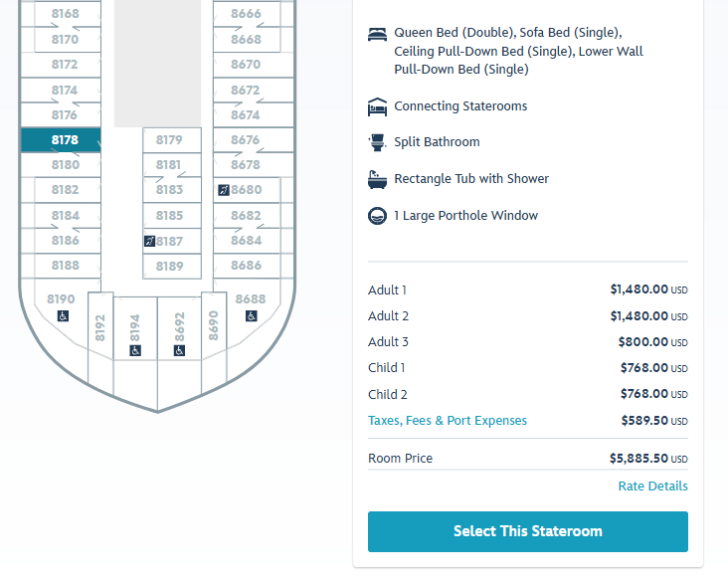Select stateroom 8185 in the middle column
Image resolution: width=728 pixels, height=583 pixels.
click(x=170, y=215)
